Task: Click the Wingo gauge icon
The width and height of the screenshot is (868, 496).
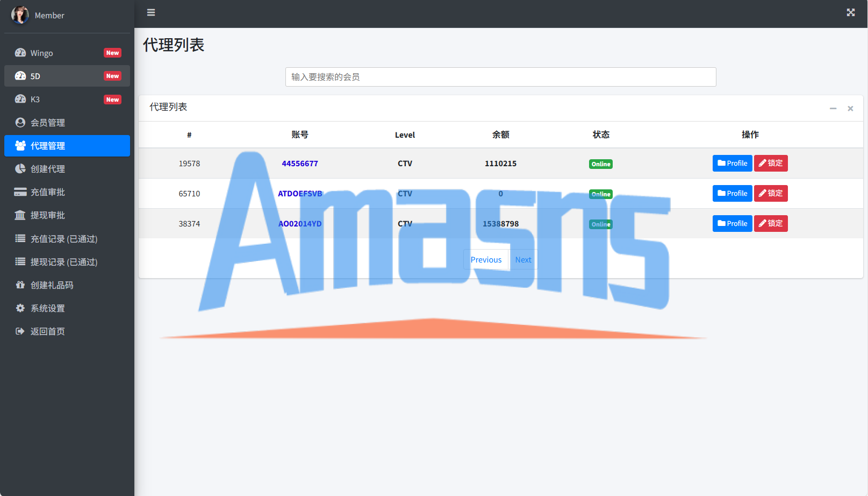Action: pyautogui.click(x=20, y=53)
